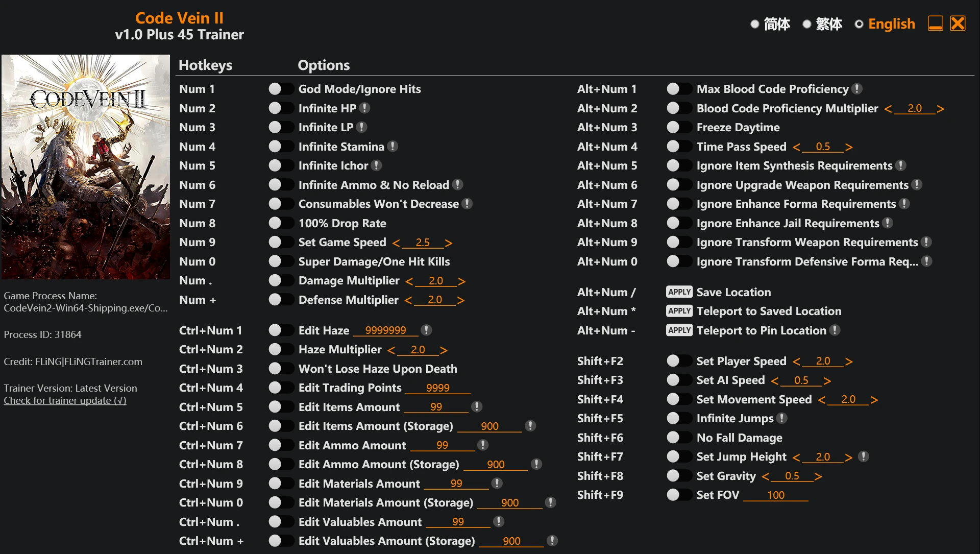Click info icon next to Infinite HP
The image size is (980, 554).
[364, 108]
